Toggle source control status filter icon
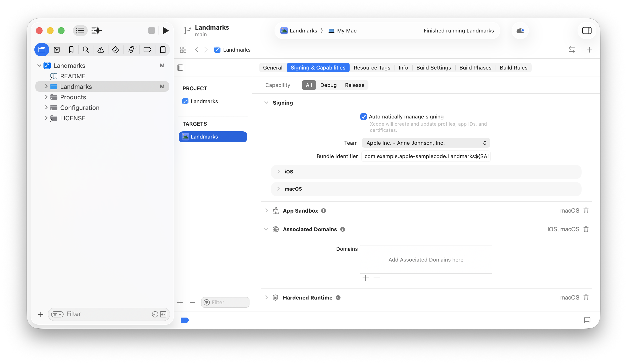Viewport: 627px width, 364px height. pos(163,314)
